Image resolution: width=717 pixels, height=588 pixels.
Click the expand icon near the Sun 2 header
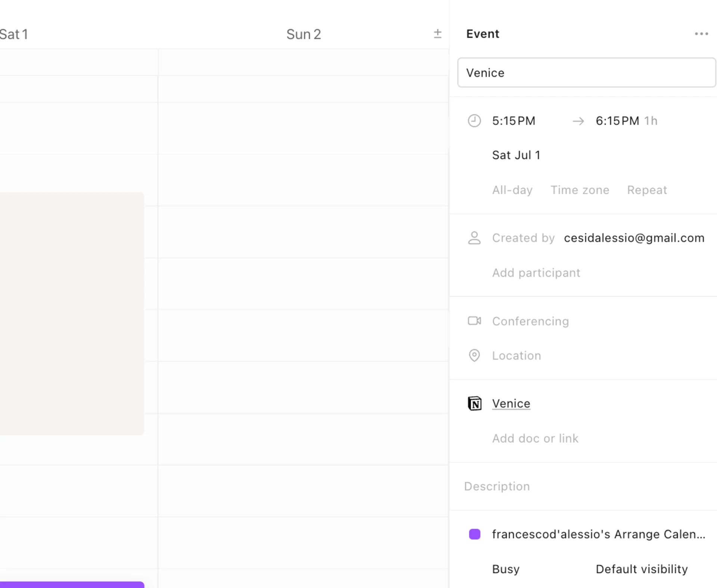tap(438, 34)
